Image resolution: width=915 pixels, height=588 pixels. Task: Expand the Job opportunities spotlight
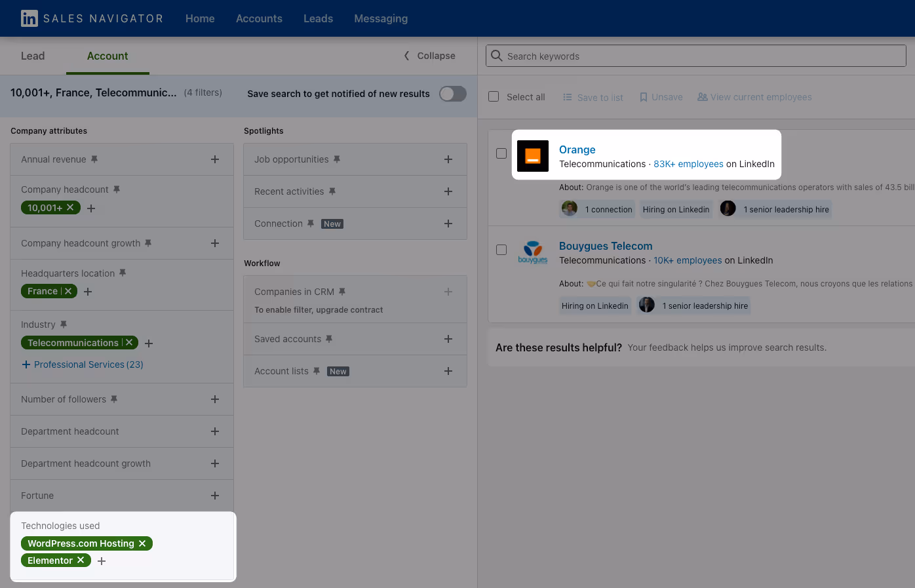pos(448,159)
